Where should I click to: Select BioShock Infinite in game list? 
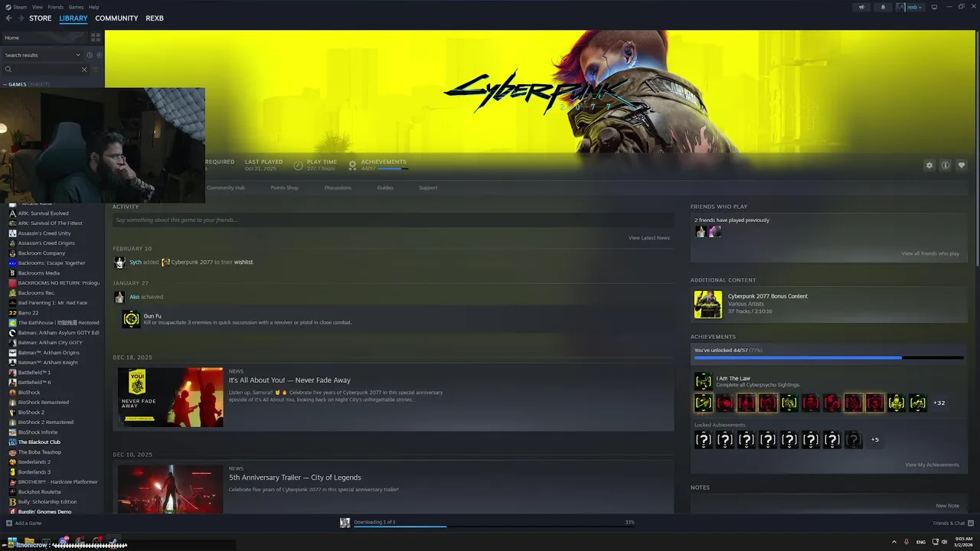(x=38, y=432)
